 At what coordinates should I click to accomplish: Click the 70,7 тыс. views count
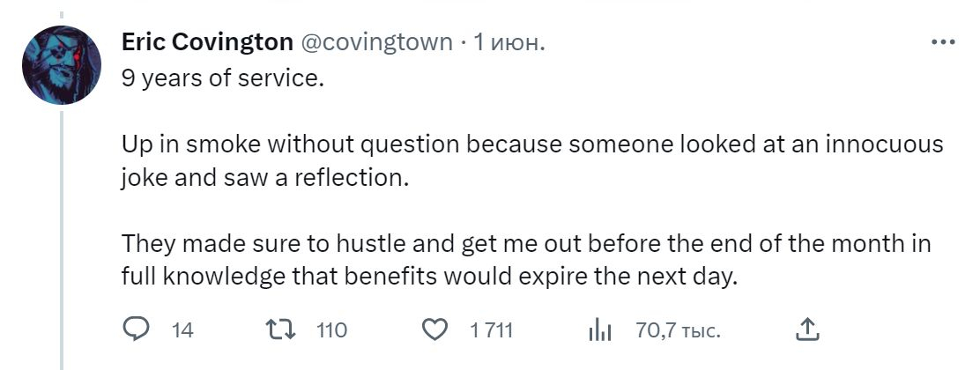coord(678,331)
